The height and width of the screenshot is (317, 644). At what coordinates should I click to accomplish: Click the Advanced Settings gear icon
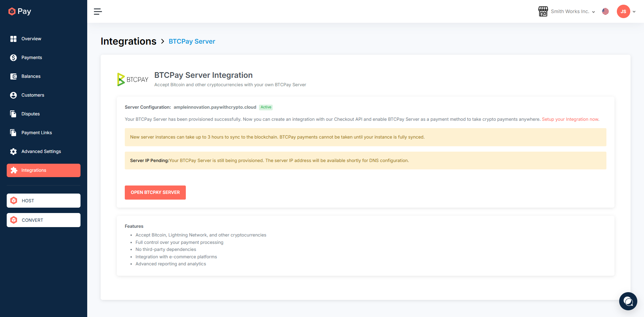[x=13, y=152]
